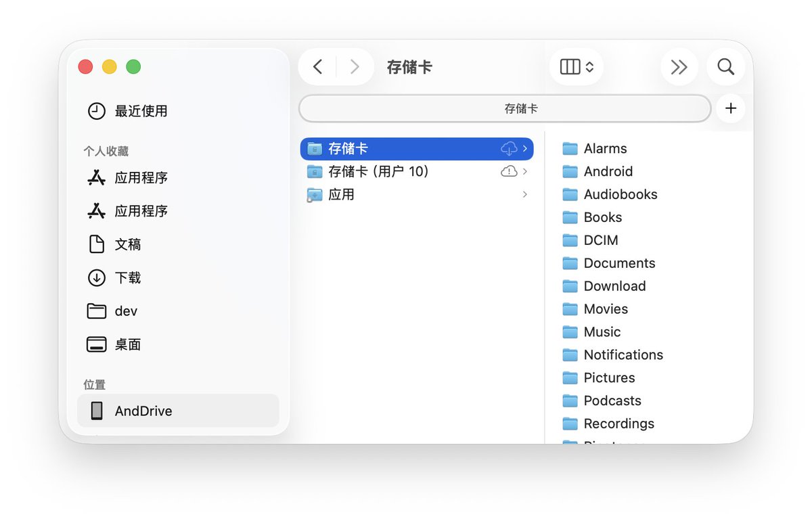The image size is (812, 521).
Task: Expand 存储卡 row chevron
Action: pos(525,148)
